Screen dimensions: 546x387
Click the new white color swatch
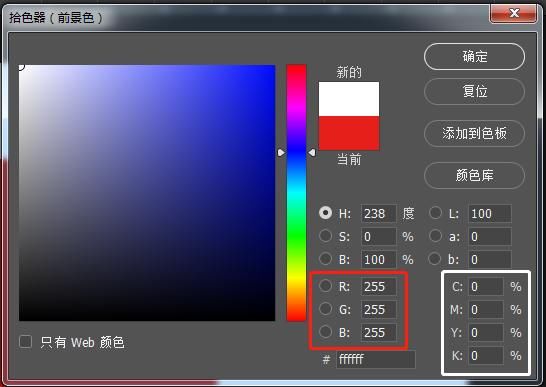(x=349, y=99)
